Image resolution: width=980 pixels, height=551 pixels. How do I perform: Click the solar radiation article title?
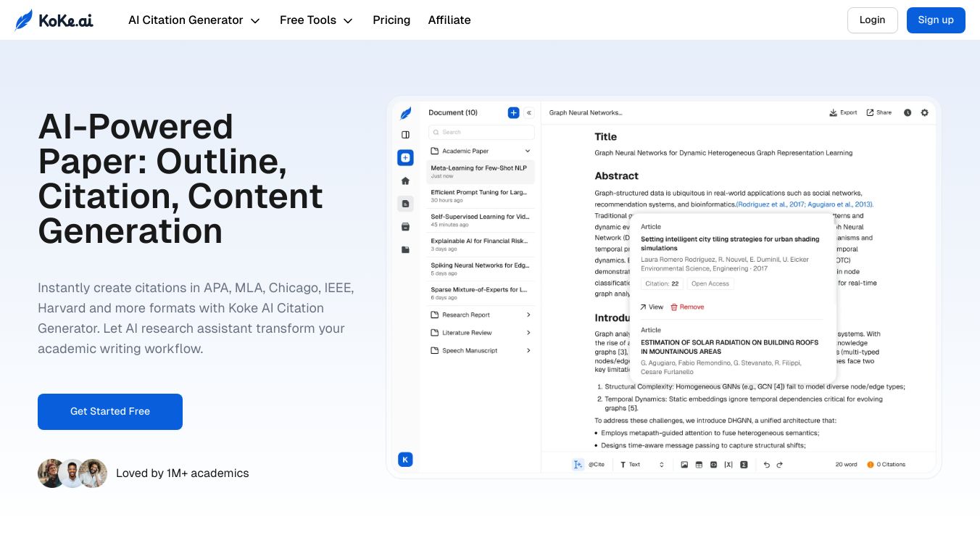click(x=730, y=347)
